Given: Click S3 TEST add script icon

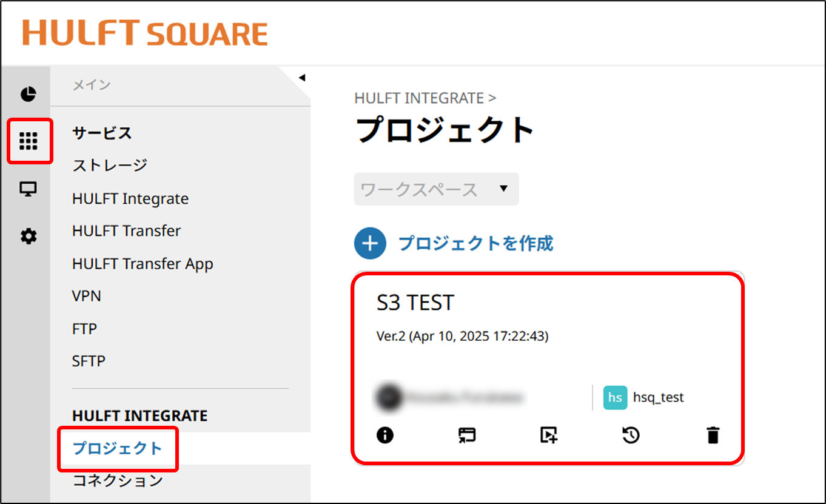Looking at the screenshot, I should (549, 435).
